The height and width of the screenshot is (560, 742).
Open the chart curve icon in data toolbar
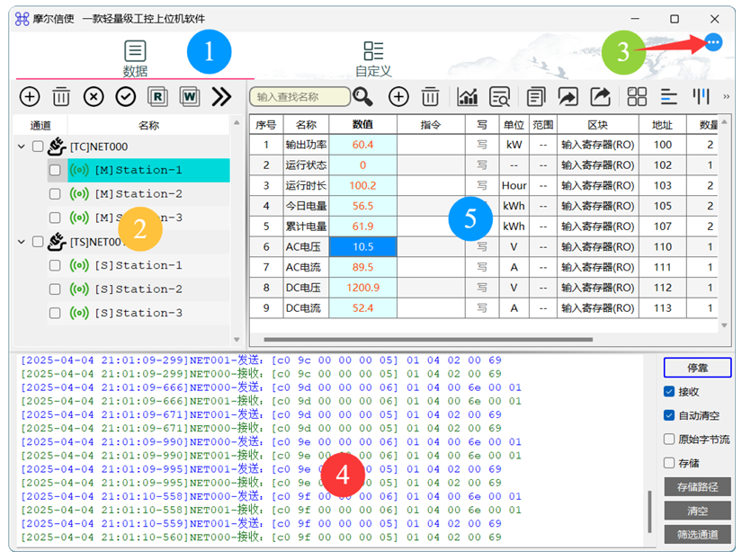pyautogui.click(x=467, y=96)
